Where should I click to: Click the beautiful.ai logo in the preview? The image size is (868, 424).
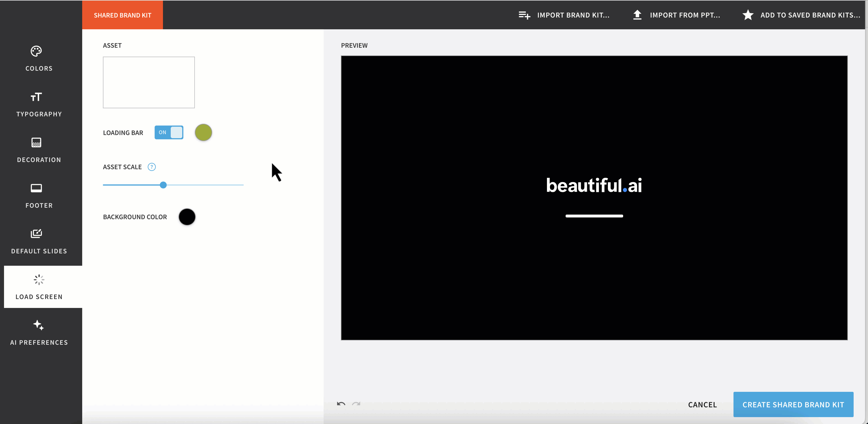(594, 185)
